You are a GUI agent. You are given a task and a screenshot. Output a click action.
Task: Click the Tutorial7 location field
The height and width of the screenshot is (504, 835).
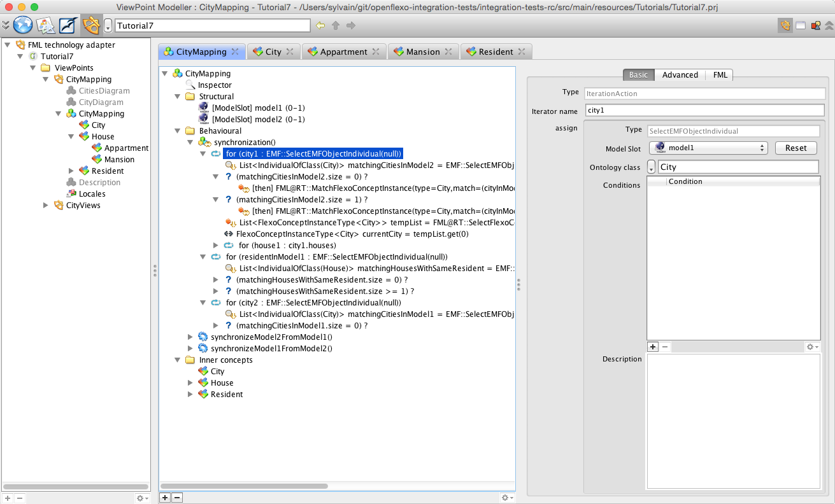click(213, 25)
